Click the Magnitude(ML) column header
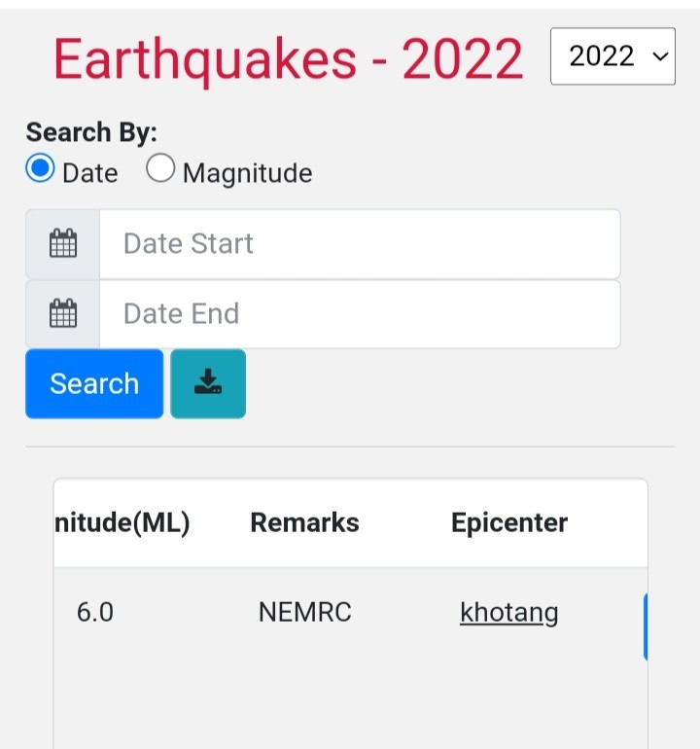700x749 pixels. click(122, 522)
